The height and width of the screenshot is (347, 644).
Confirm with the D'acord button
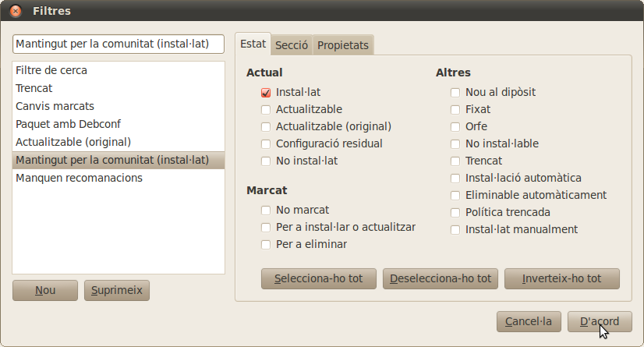(600, 321)
